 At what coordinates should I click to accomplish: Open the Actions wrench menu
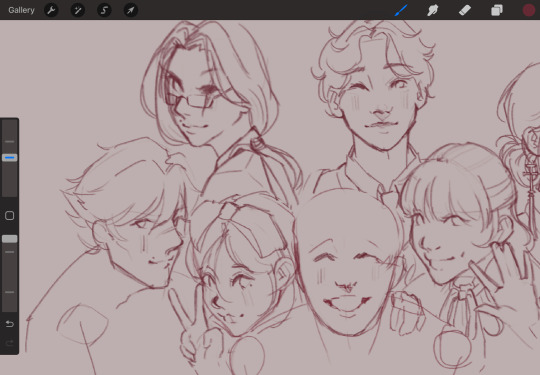51,10
